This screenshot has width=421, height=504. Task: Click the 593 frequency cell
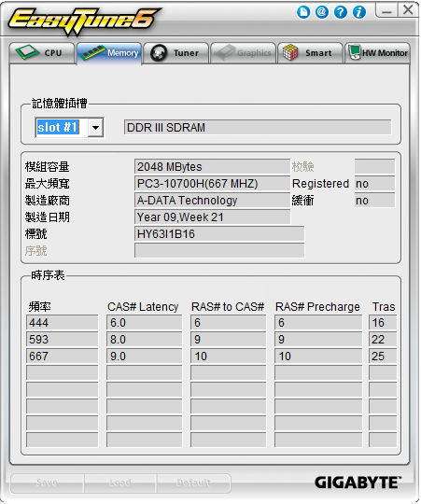tap(62, 340)
